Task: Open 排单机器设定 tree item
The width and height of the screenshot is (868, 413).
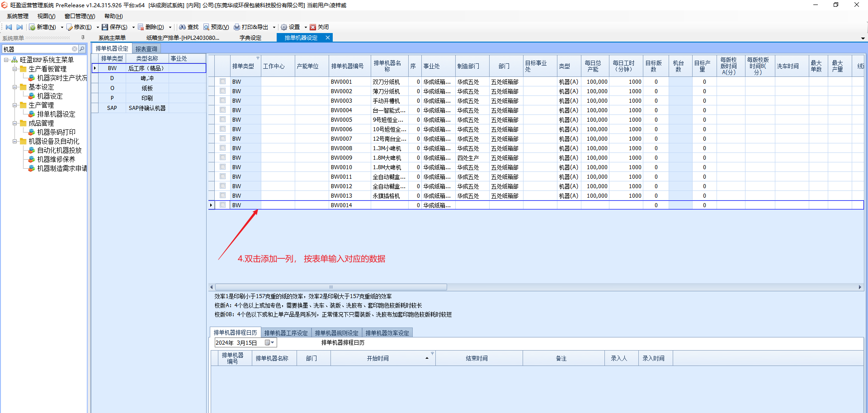Action: coord(56,114)
